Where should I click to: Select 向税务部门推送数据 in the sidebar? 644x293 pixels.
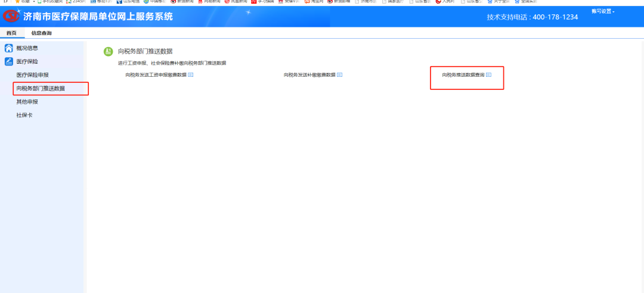pos(41,88)
